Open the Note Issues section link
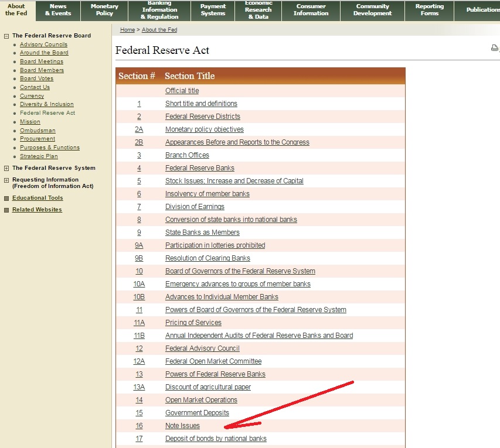 click(x=182, y=426)
